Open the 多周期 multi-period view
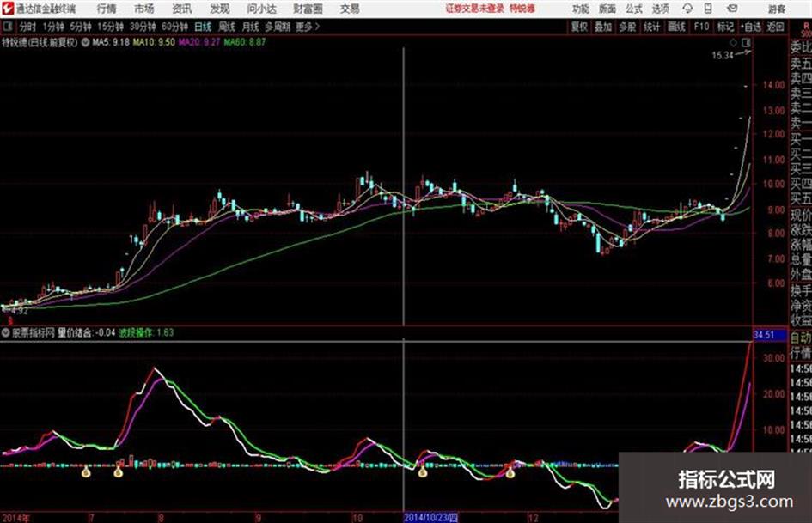The width and height of the screenshot is (812, 523). pos(278,27)
